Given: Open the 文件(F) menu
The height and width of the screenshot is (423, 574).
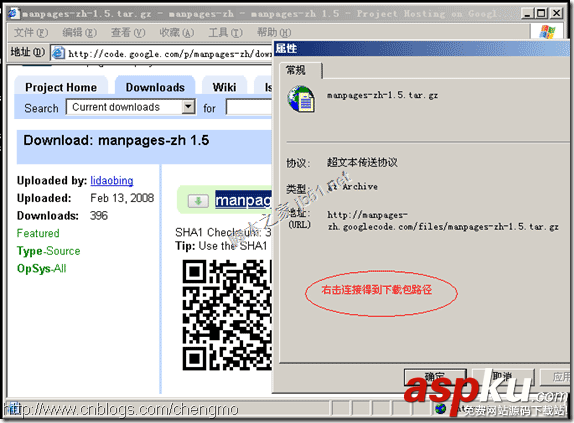Looking at the screenshot, I should point(31,33).
